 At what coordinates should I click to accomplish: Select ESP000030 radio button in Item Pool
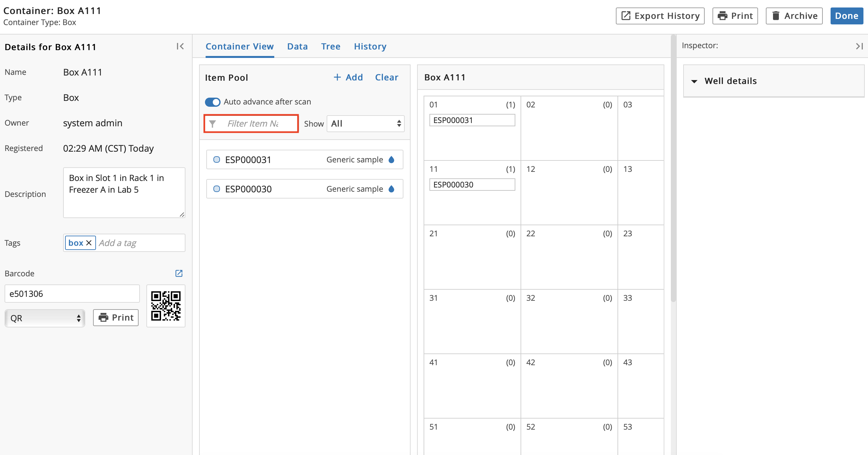point(217,189)
